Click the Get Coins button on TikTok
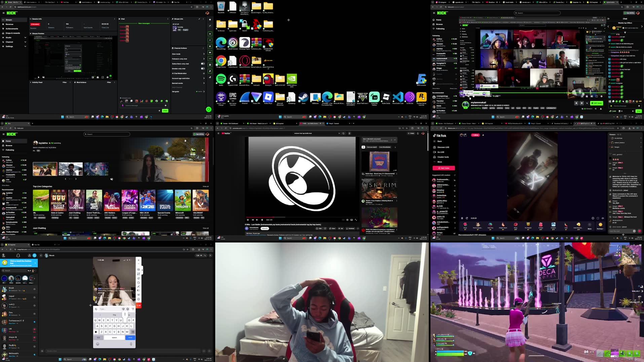 tap(444, 168)
